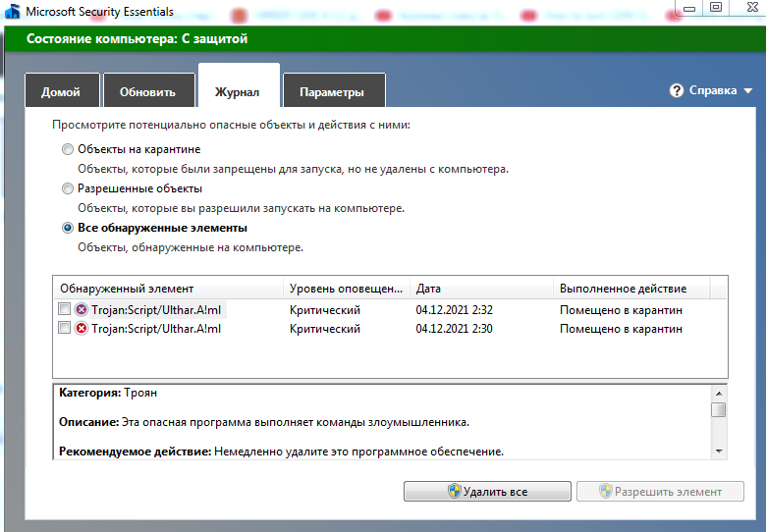Sort by Уровень оповещения column header
The height and width of the screenshot is (532, 766).
347,289
